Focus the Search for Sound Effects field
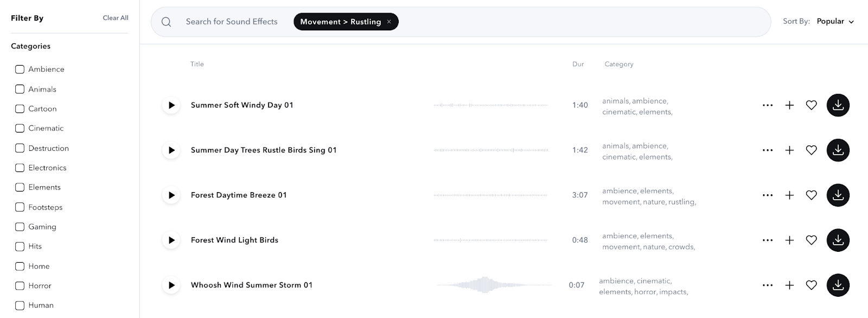The width and height of the screenshot is (868, 318). point(232,22)
